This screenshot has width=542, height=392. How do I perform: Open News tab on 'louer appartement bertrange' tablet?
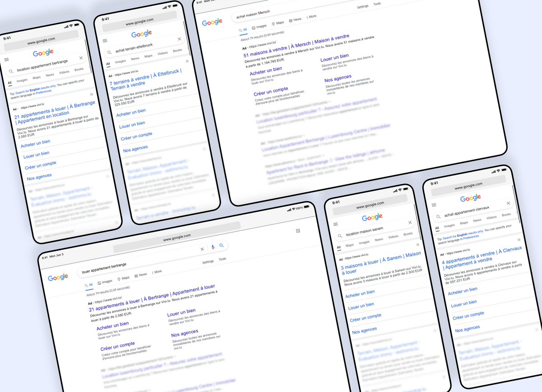point(140,275)
